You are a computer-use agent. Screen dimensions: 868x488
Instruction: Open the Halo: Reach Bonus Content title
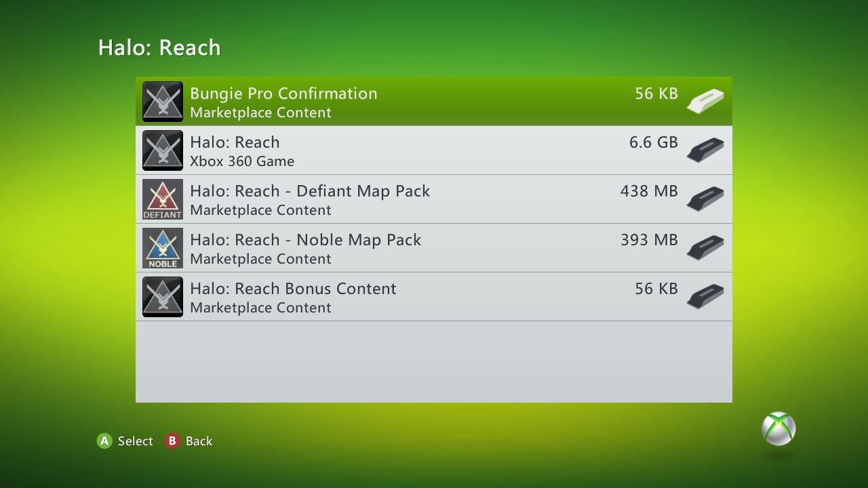tap(293, 289)
